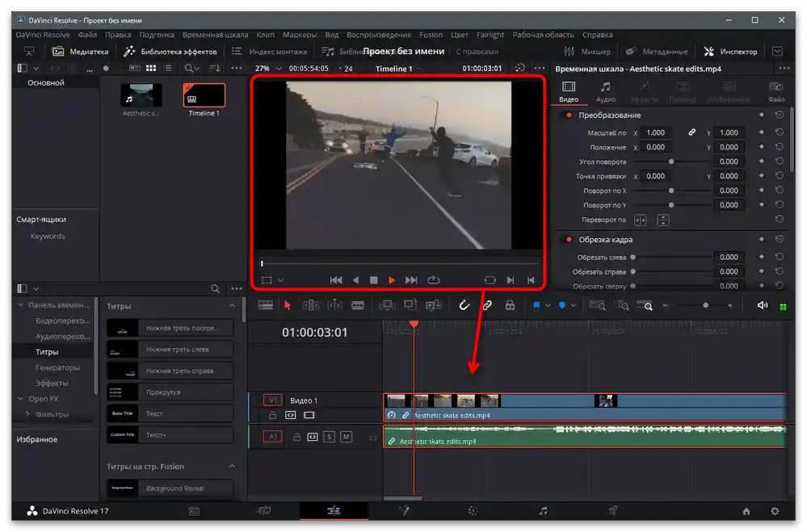807x532 pixels.
Task: Select the blade edit tool
Action: coord(358,306)
